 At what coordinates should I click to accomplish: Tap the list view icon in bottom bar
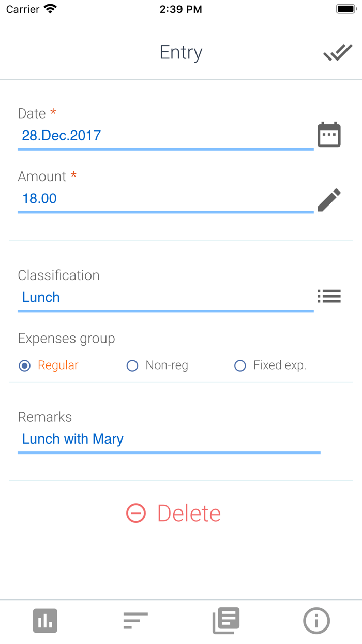(135, 621)
